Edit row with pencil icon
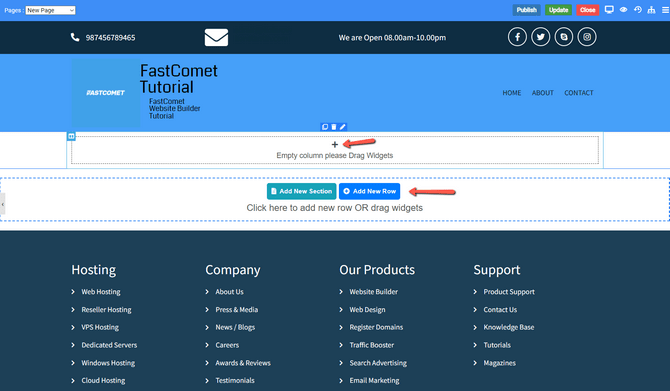 pyautogui.click(x=343, y=127)
